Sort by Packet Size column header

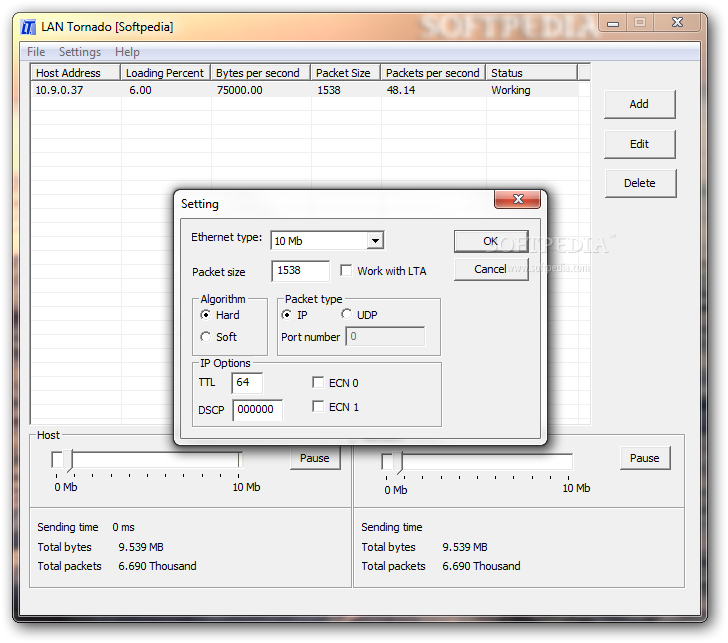(346, 73)
